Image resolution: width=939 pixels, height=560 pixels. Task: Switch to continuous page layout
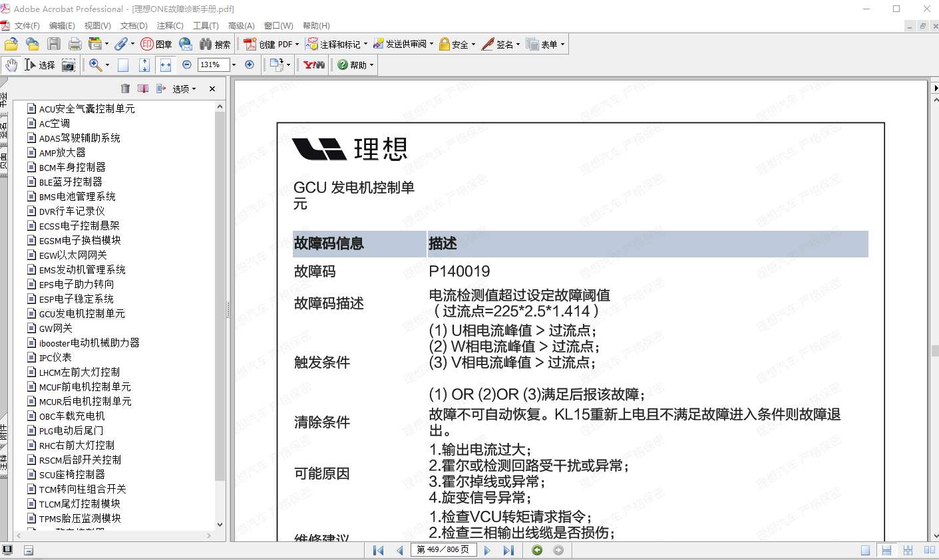pyautogui.click(x=886, y=550)
